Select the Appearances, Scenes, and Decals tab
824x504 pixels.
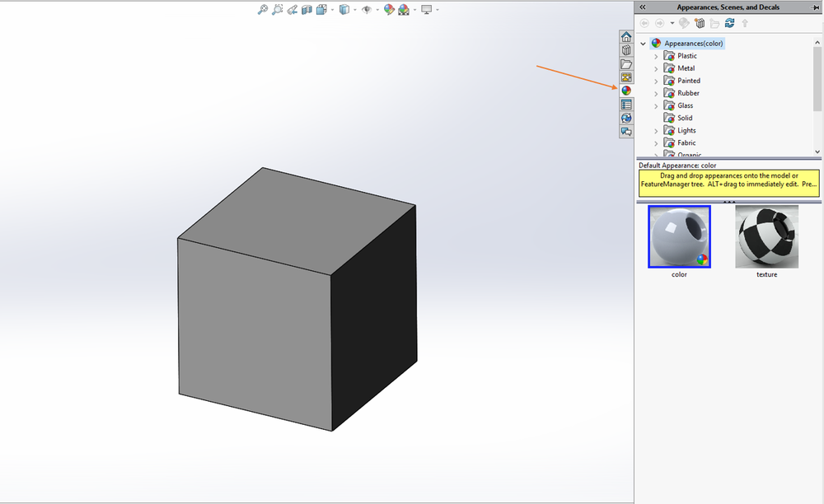coord(626,91)
